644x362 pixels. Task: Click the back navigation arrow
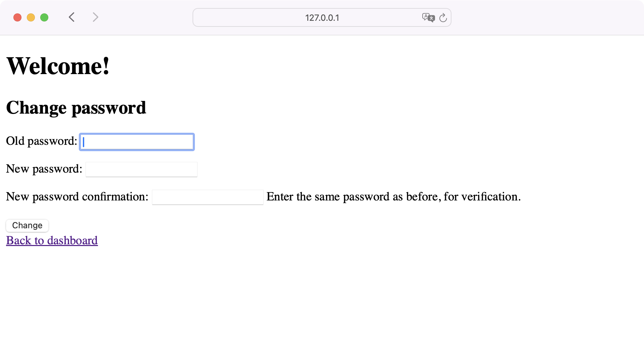(x=71, y=17)
